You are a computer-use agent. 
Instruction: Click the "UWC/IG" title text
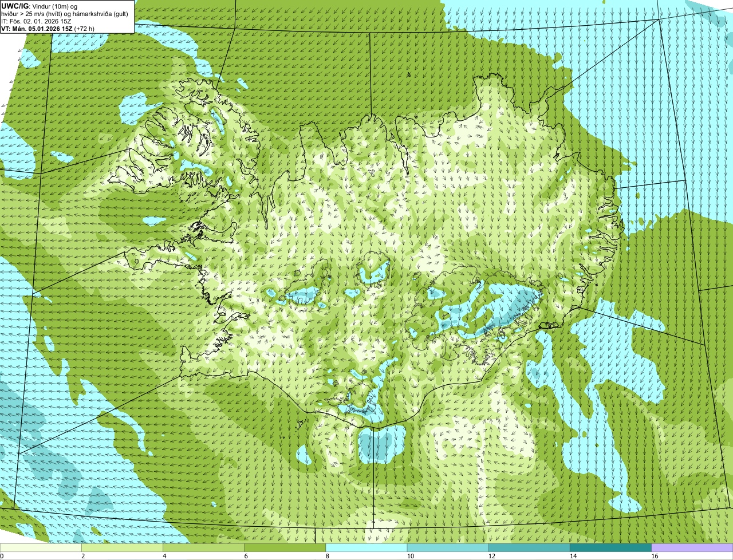tap(14, 6)
